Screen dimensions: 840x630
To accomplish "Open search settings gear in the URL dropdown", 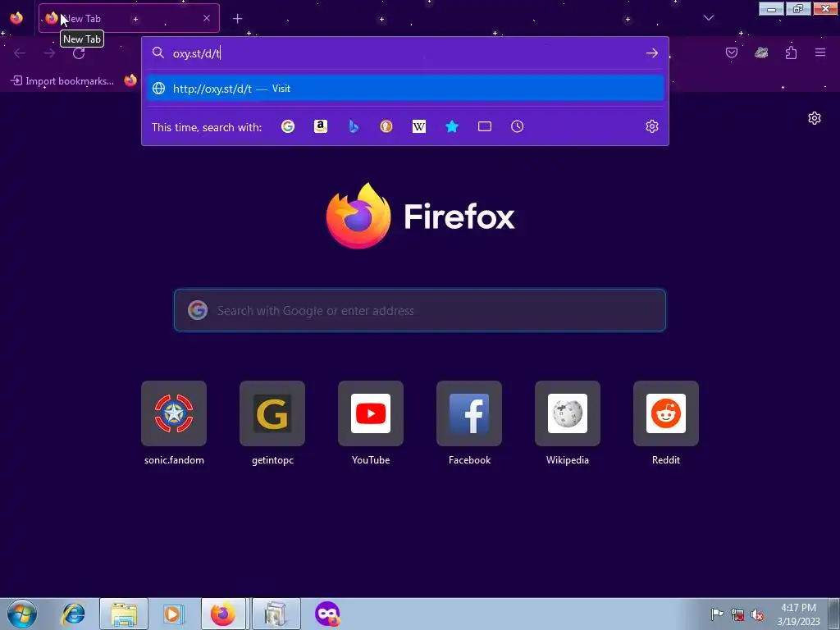I will [652, 126].
